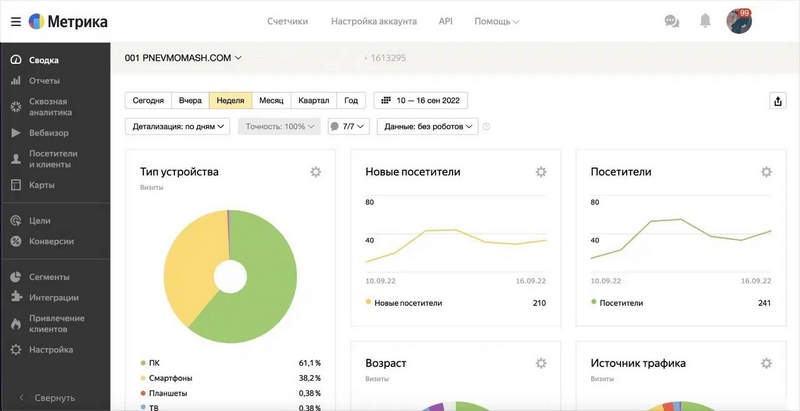
Task: Go to Сегменты in the sidebar
Action: pos(49,277)
